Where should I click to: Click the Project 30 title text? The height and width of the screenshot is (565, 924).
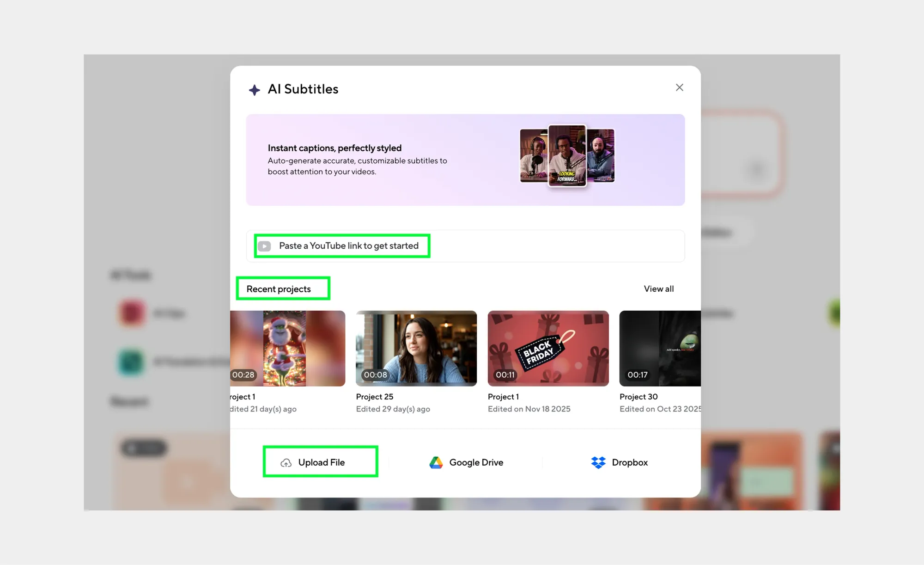[638, 397]
